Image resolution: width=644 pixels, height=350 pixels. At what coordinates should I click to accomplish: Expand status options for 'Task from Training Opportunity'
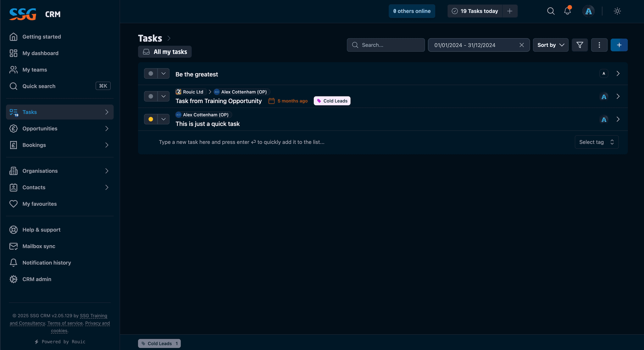tap(163, 96)
